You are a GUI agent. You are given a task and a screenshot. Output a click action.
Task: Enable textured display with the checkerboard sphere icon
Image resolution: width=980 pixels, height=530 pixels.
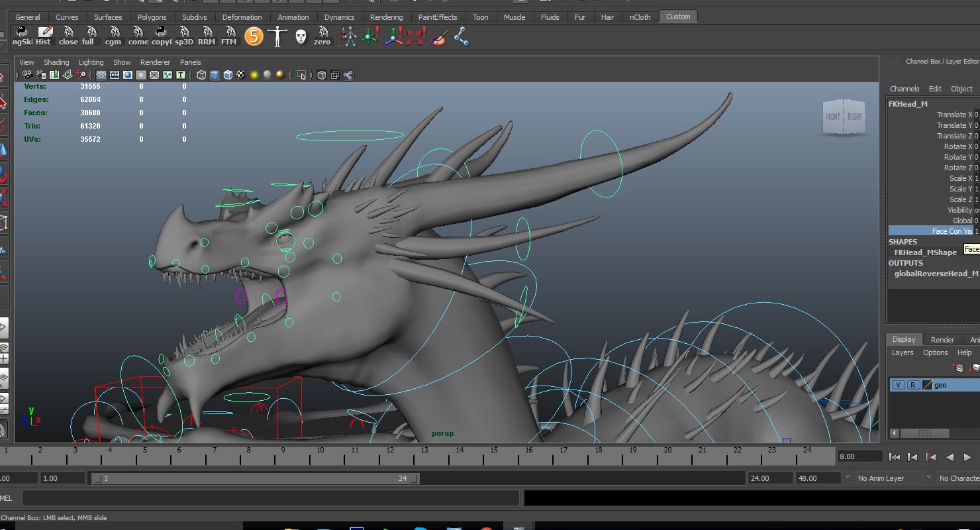point(241,75)
